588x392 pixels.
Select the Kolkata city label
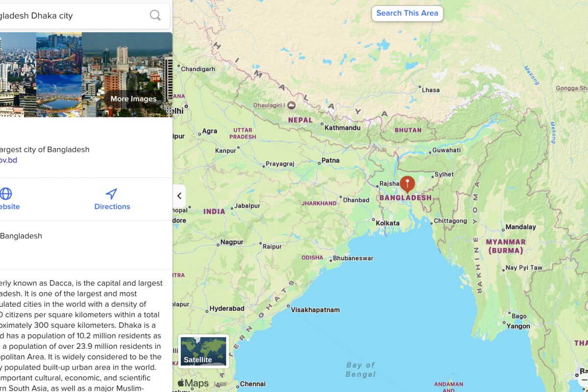[x=388, y=223]
